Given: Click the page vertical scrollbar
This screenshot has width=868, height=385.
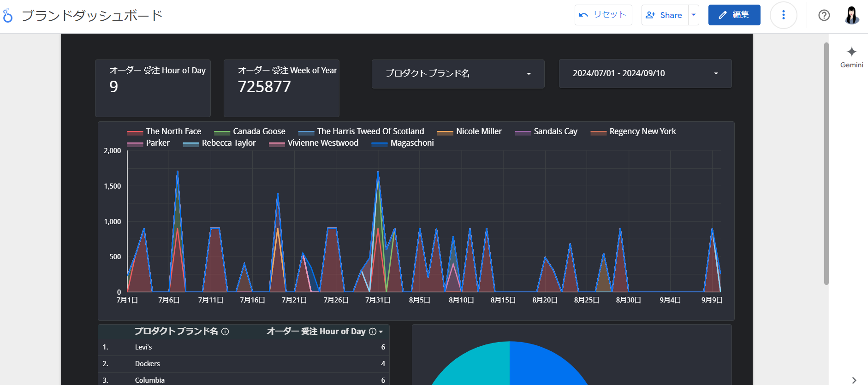Looking at the screenshot, I should [826, 164].
